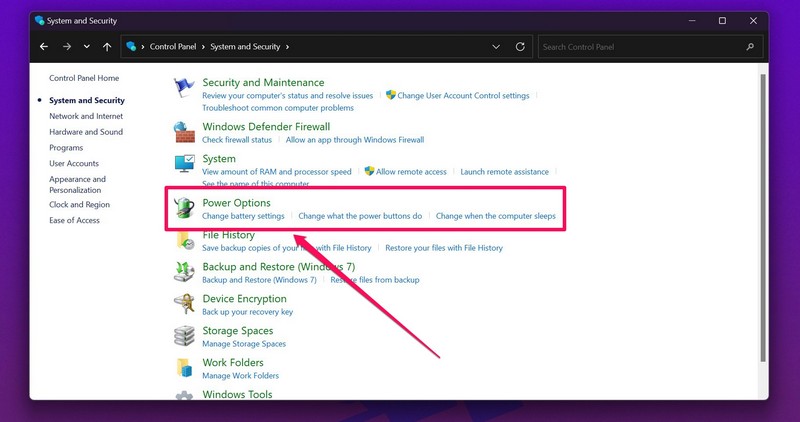The width and height of the screenshot is (800, 422).
Task: Expand chevron after System and Security breadcrumb
Action: (288, 47)
